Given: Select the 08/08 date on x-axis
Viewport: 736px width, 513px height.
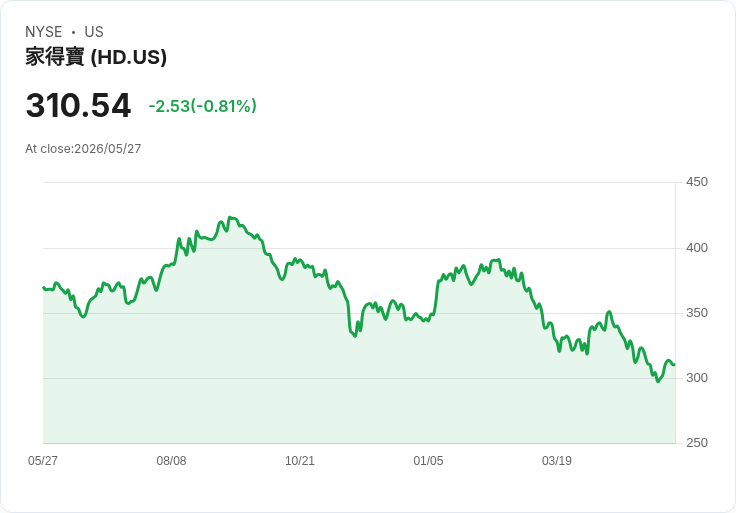Looking at the screenshot, I should [171, 460].
